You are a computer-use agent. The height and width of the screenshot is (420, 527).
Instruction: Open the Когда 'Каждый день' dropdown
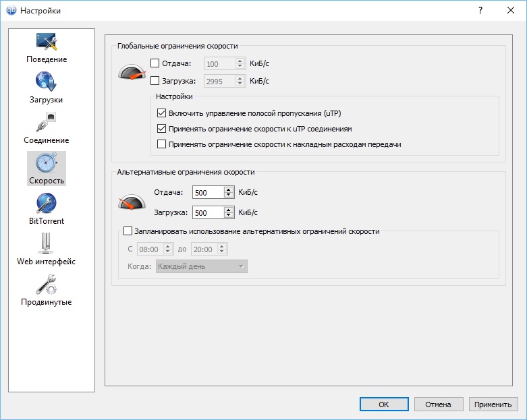(201, 267)
